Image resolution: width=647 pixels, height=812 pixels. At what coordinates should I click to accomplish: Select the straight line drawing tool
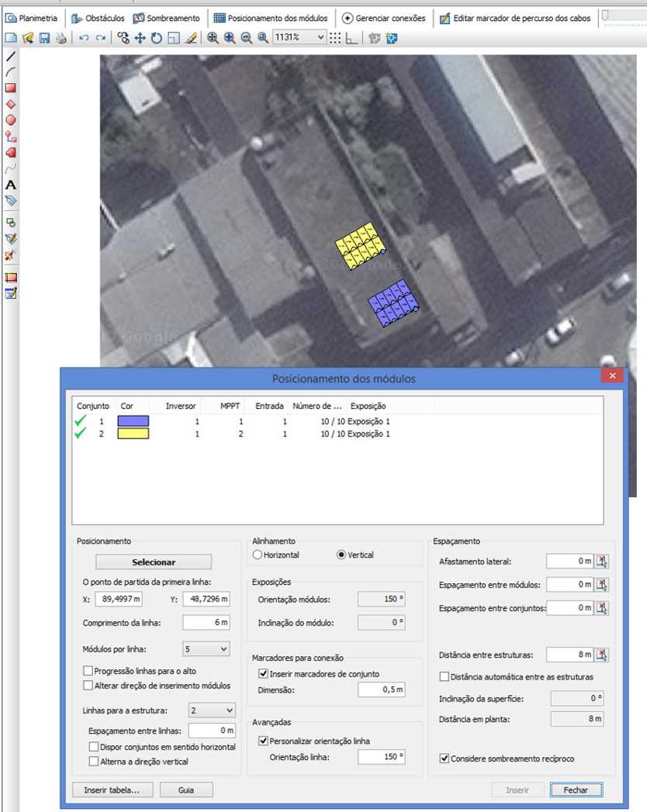(11, 57)
